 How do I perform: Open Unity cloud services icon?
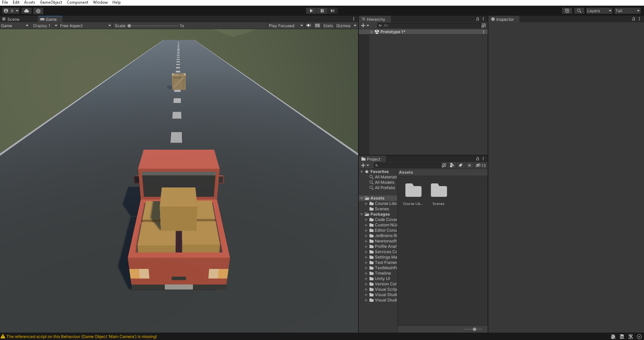[x=27, y=11]
